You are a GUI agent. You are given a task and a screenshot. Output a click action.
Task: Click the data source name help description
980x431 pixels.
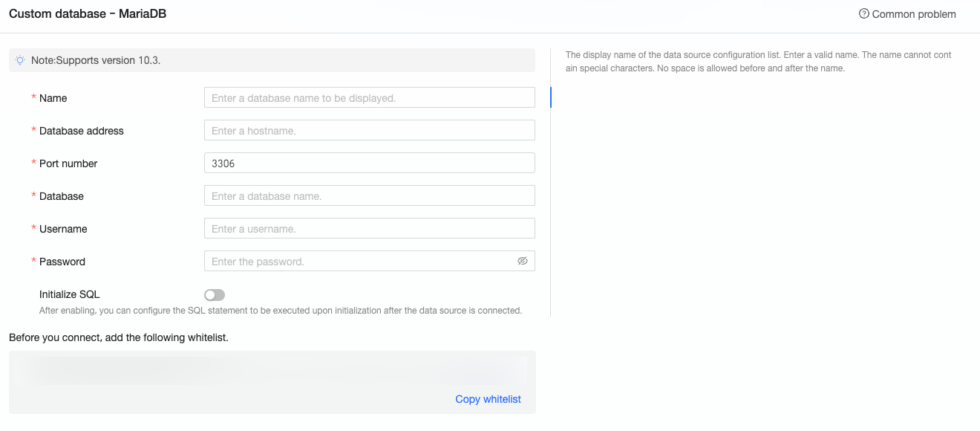point(757,62)
